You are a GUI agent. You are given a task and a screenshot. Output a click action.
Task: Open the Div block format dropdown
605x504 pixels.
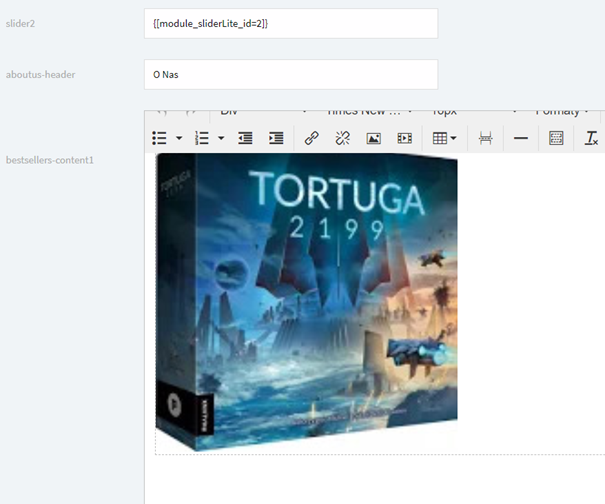(263, 113)
